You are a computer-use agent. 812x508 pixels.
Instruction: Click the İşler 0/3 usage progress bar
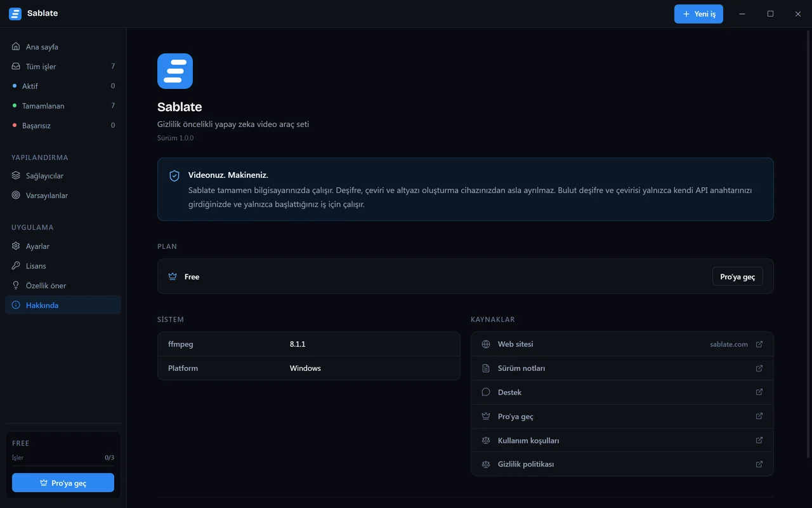pos(63,465)
